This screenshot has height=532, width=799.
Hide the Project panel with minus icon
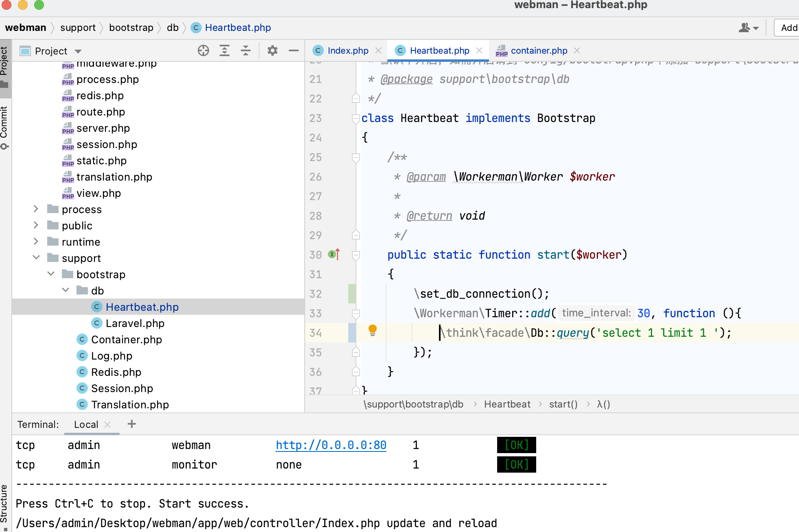click(294, 51)
